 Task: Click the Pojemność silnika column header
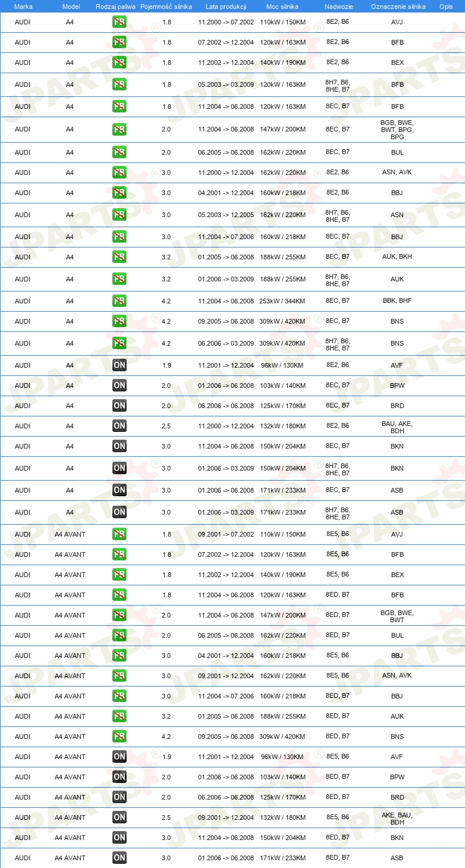tap(166, 6)
